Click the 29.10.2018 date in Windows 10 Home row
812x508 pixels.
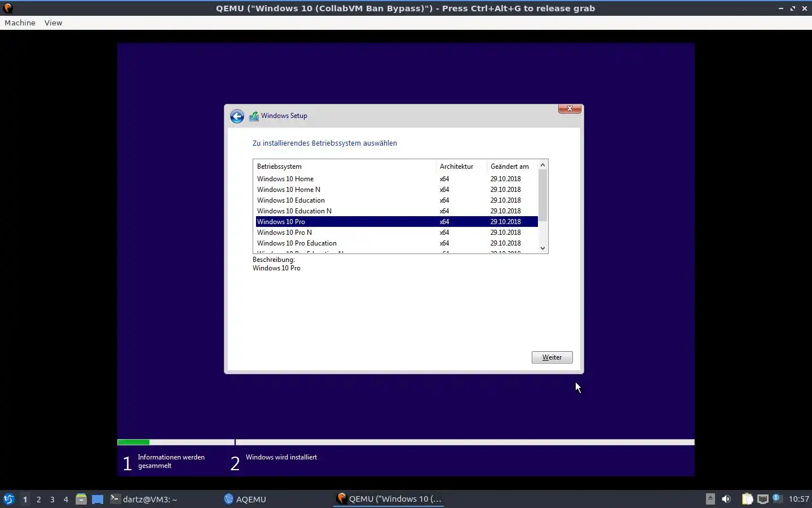click(505, 179)
